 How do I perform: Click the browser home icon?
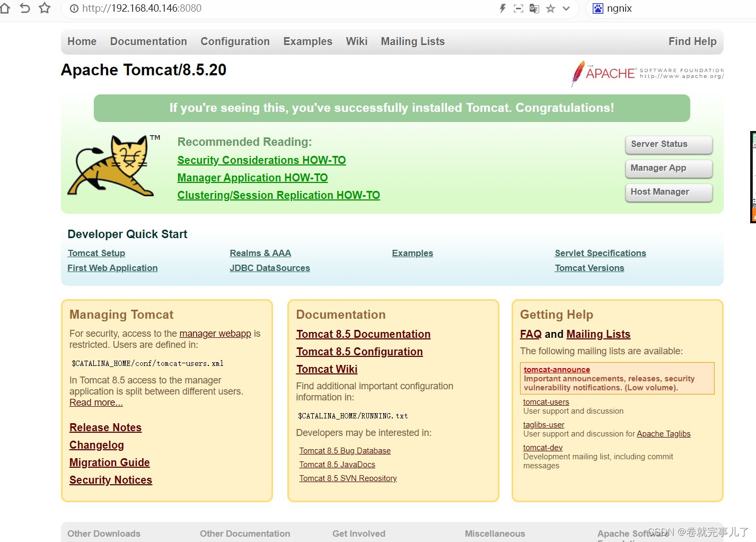point(4,8)
